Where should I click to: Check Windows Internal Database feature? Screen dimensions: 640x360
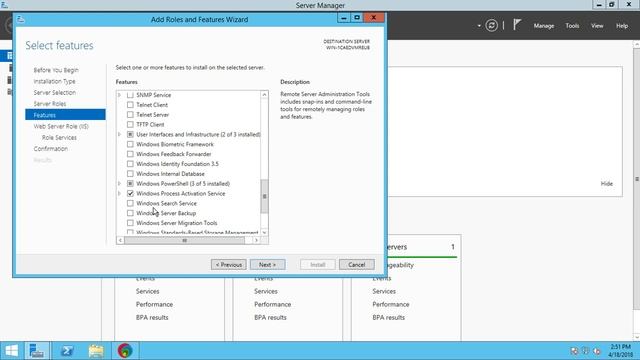[x=130, y=173]
